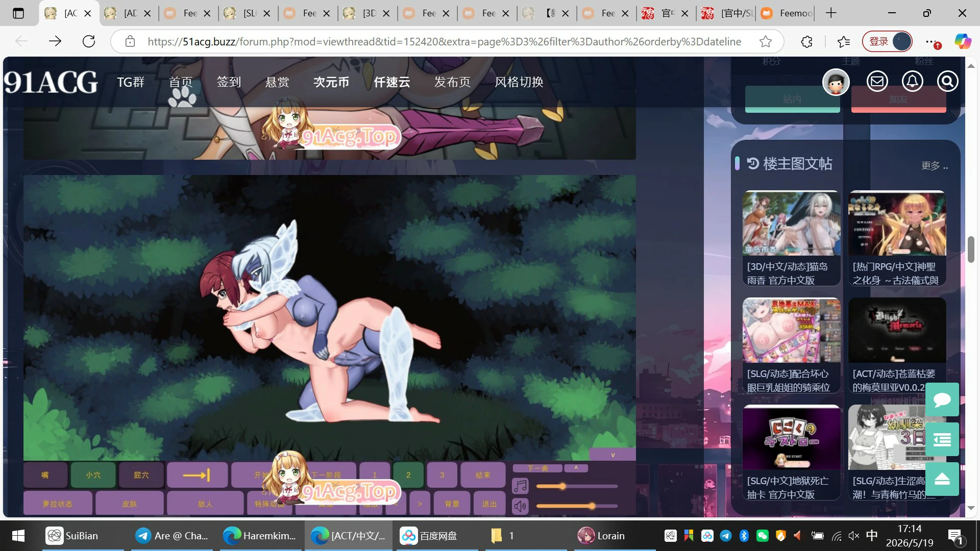Click the page scrollbar thumb
The width and height of the screenshot is (980, 551).
[971, 249]
